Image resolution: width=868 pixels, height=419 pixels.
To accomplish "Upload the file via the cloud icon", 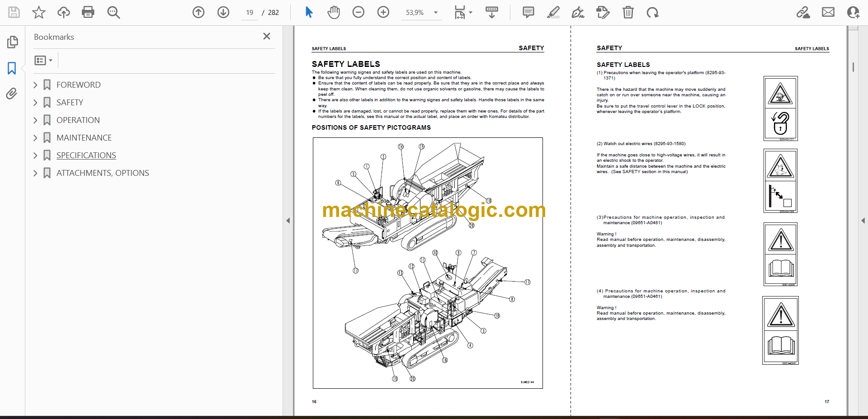I will 64,12.
